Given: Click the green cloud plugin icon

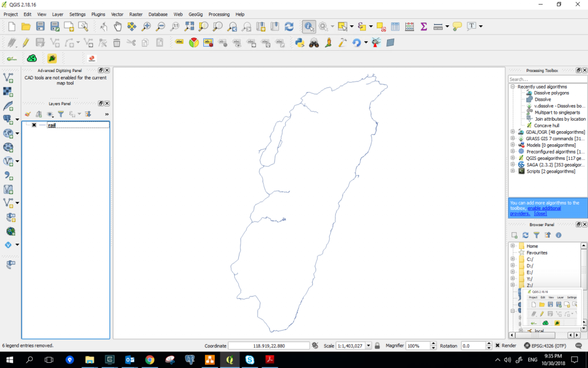Looking at the screenshot, I should (32, 58).
